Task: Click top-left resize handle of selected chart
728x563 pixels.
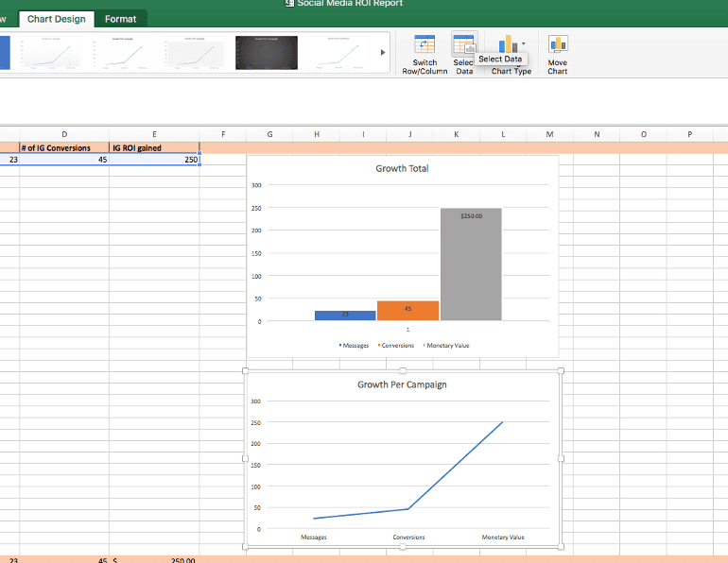Action: [245, 370]
